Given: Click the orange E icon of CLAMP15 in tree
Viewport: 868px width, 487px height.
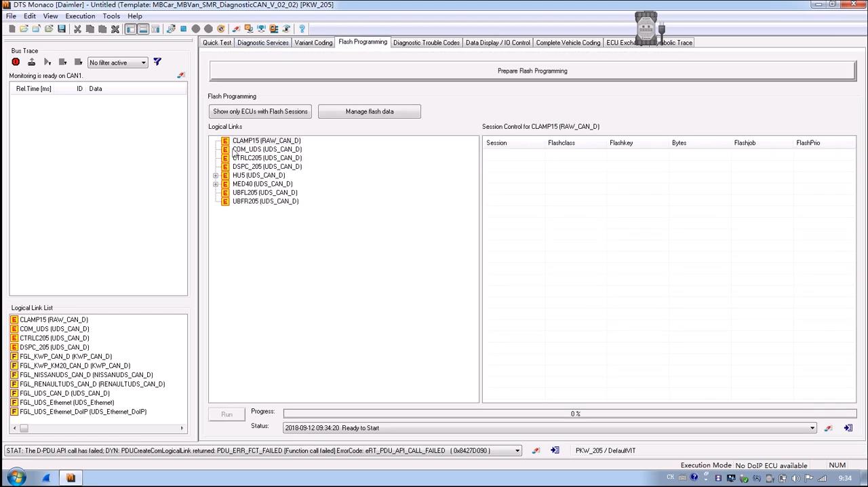Looking at the screenshot, I should 225,141.
